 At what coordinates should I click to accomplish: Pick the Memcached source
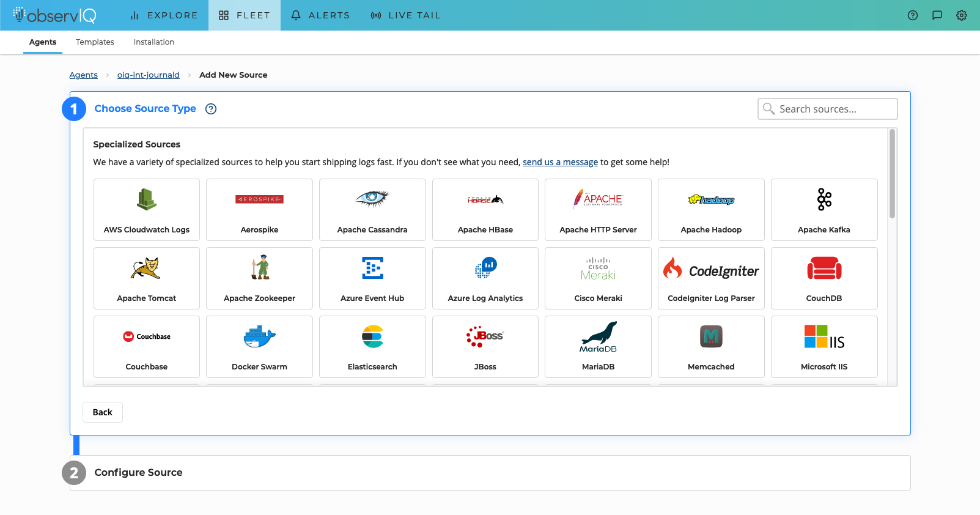click(711, 347)
